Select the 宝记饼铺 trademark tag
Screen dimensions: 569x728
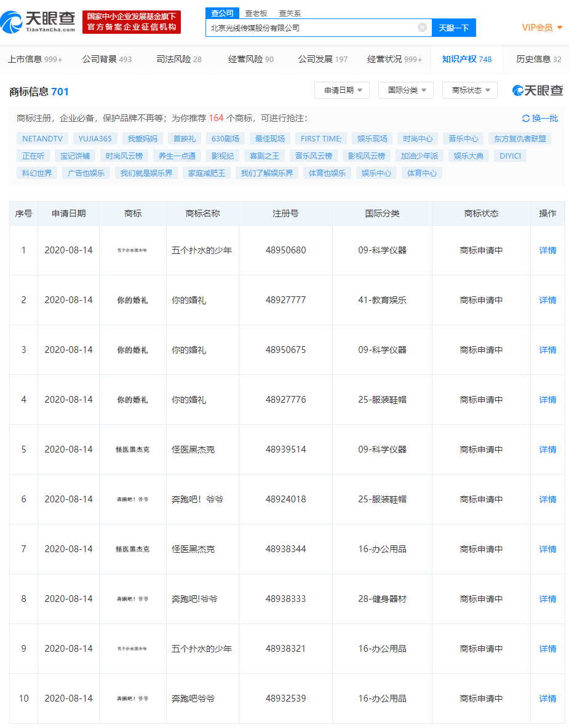[x=75, y=156]
